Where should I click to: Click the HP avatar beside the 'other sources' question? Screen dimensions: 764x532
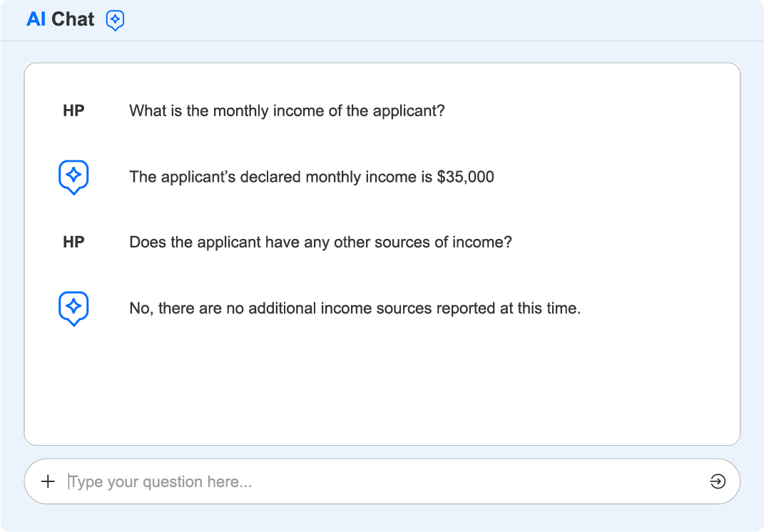tap(73, 242)
